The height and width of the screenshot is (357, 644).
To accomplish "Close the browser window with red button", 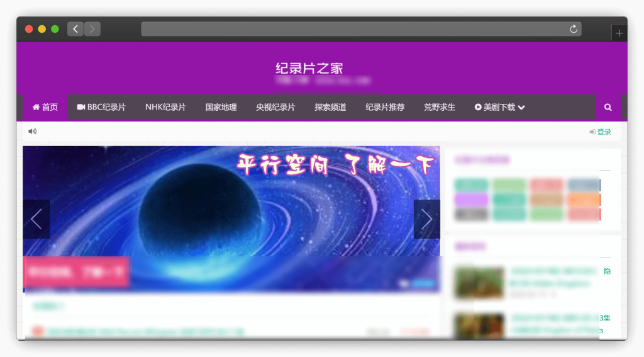I will (x=29, y=29).
